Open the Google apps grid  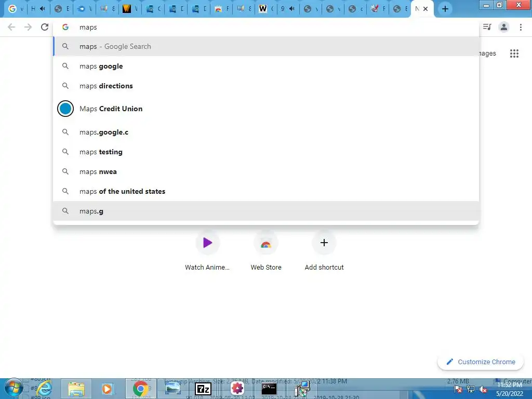514,54
